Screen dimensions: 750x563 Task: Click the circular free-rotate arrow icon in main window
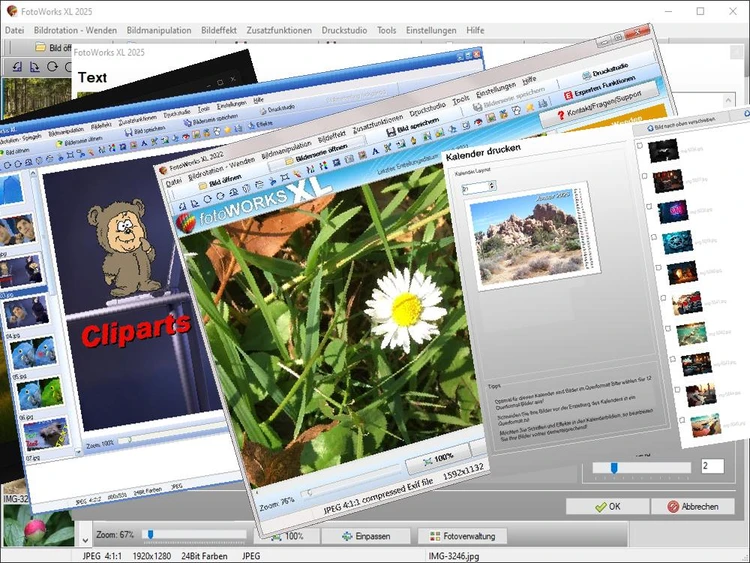[52, 67]
